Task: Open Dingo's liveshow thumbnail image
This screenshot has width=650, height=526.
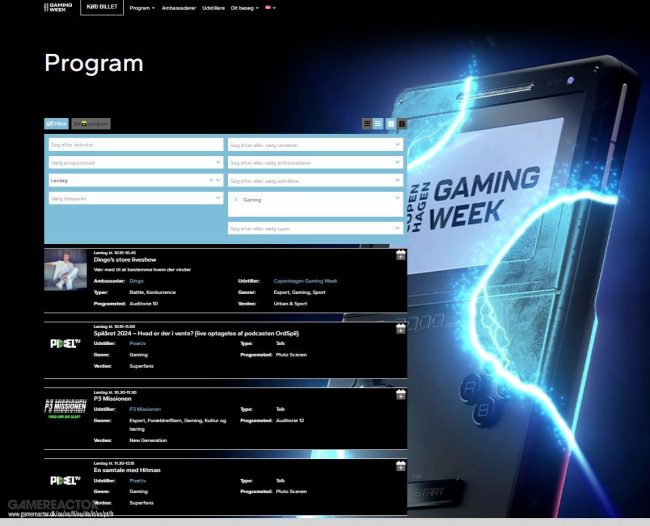Action: point(65,270)
